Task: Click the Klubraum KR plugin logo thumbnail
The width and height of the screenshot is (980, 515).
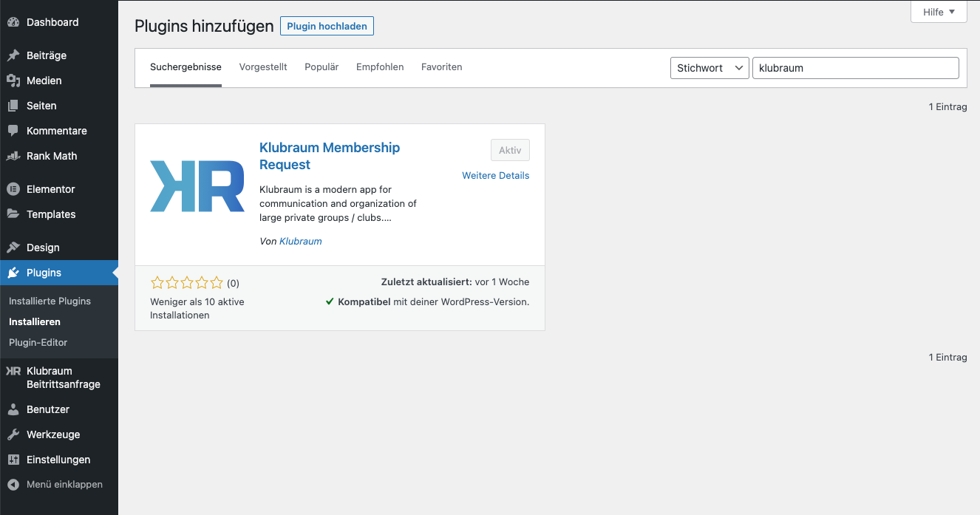Action: [x=197, y=186]
